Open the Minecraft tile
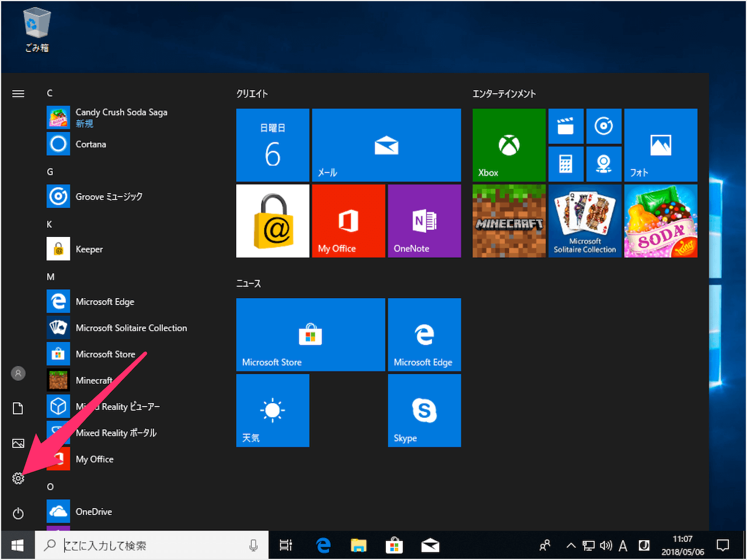747x560 pixels. pos(509,220)
